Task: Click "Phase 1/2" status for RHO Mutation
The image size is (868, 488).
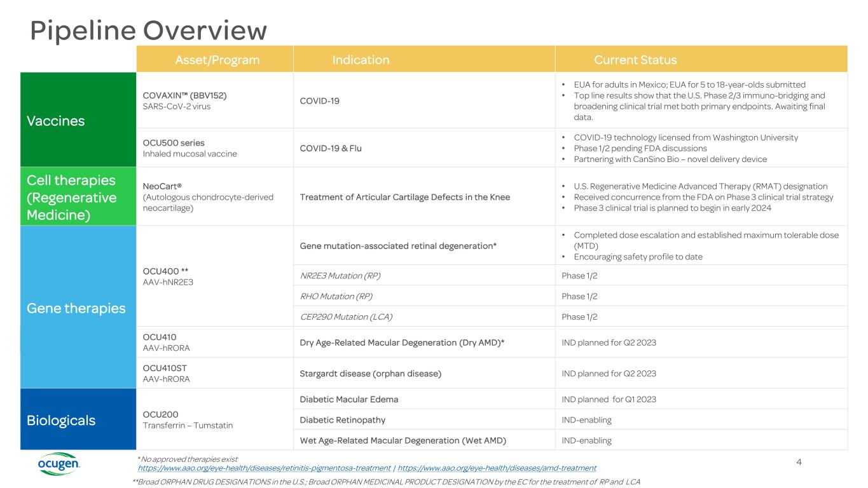Action: pos(580,296)
